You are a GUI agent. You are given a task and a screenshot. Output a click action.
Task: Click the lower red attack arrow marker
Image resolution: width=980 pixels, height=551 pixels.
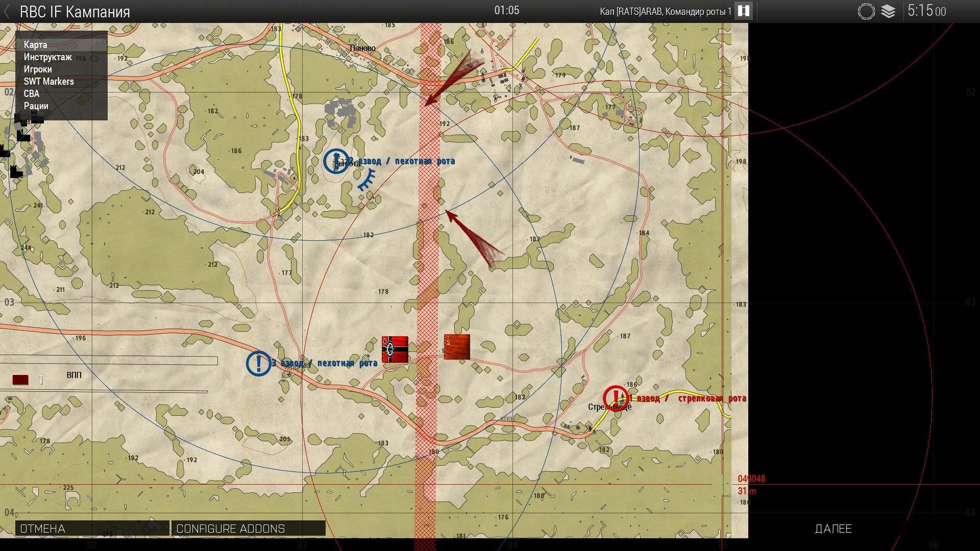[474, 238]
